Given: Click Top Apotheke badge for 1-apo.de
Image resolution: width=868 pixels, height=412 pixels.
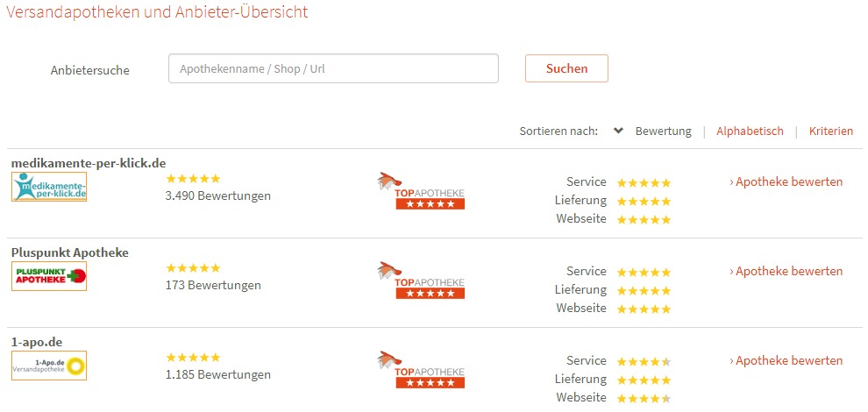Looking at the screenshot, I should [x=422, y=370].
